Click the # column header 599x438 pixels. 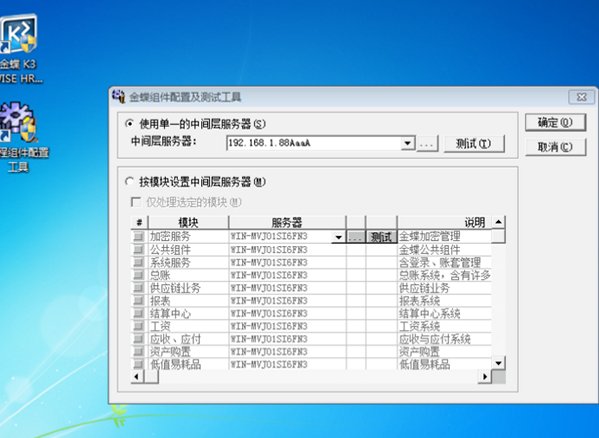[x=139, y=222]
